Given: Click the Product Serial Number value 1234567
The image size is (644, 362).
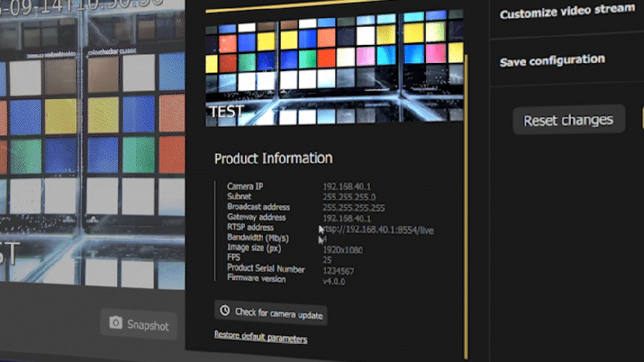Looking at the screenshot, I should (338, 271).
